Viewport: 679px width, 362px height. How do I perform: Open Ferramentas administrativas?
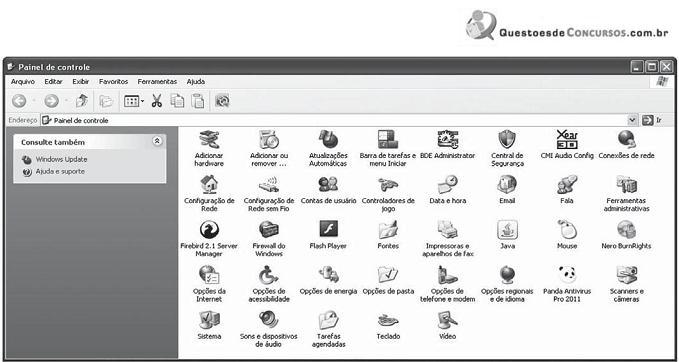626,185
